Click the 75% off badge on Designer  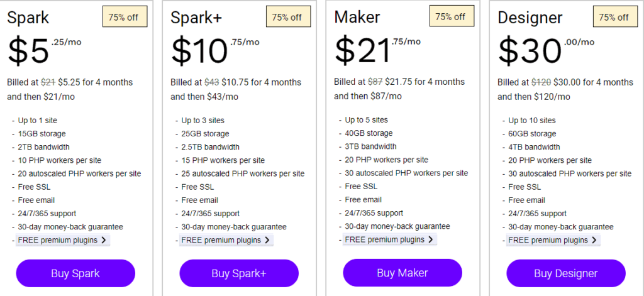[x=614, y=17]
